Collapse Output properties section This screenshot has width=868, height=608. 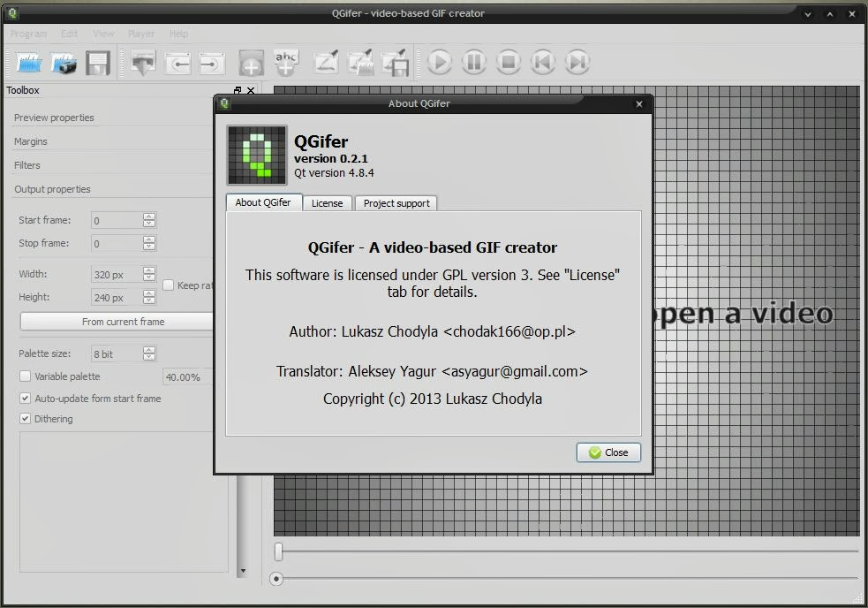pyautogui.click(x=52, y=189)
